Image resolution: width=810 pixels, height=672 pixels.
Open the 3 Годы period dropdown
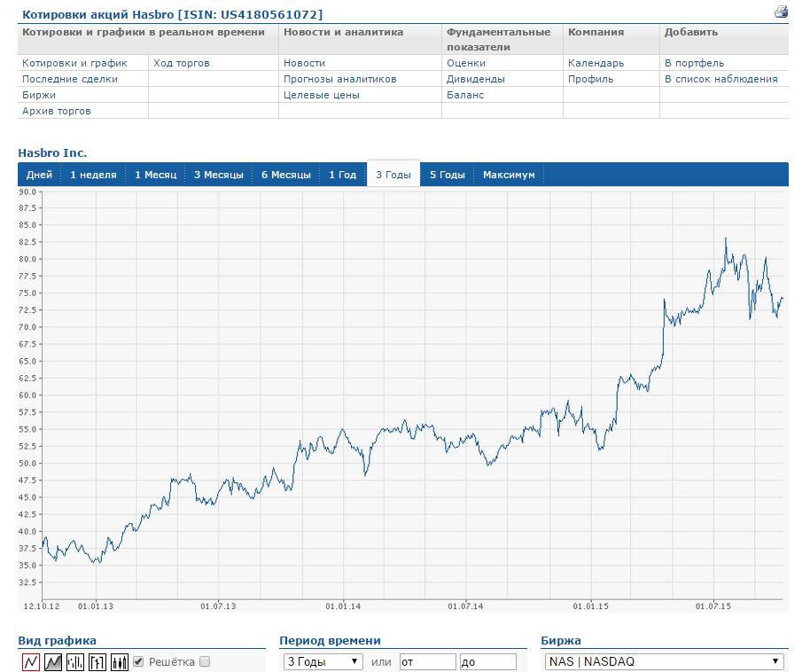pyautogui.click(x=323, y=661)
